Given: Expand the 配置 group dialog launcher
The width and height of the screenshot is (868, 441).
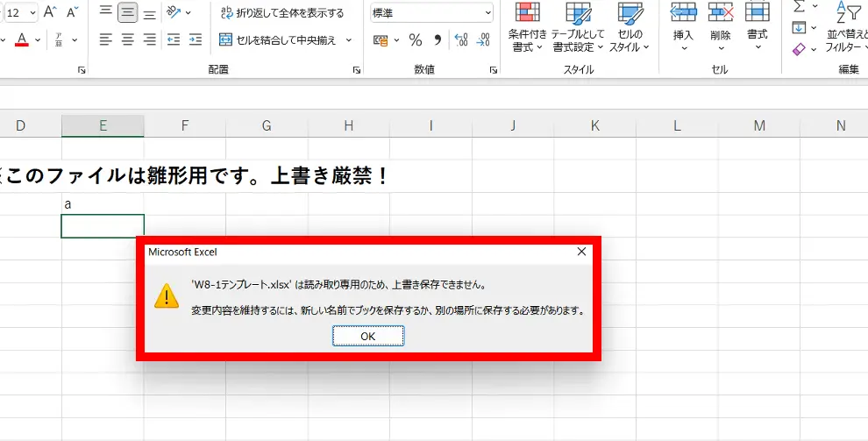Looking at the screenshot, I should (357, 69).
